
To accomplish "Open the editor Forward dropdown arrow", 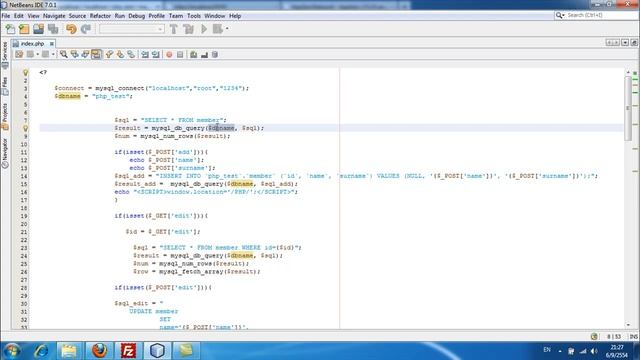I will [53, 54].
